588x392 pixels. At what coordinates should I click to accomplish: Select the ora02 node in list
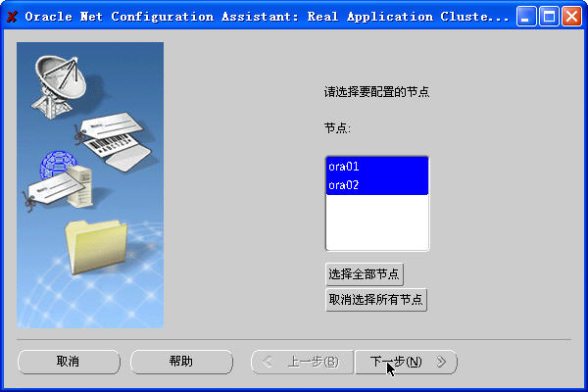(377, 185)
